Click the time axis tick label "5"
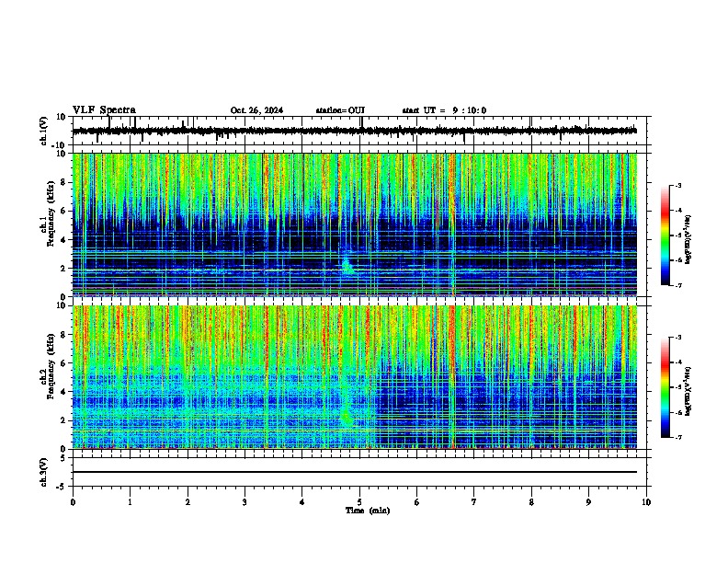This screenshot has width=728, height=563. pyautogui.click(x=359, y=502)
